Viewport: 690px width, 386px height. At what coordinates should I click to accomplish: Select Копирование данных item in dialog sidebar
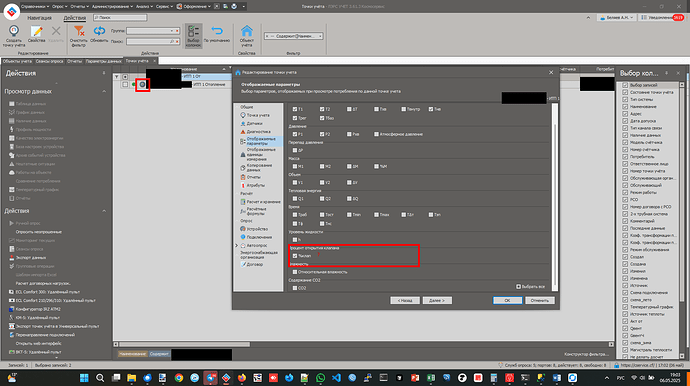(259, 167)
